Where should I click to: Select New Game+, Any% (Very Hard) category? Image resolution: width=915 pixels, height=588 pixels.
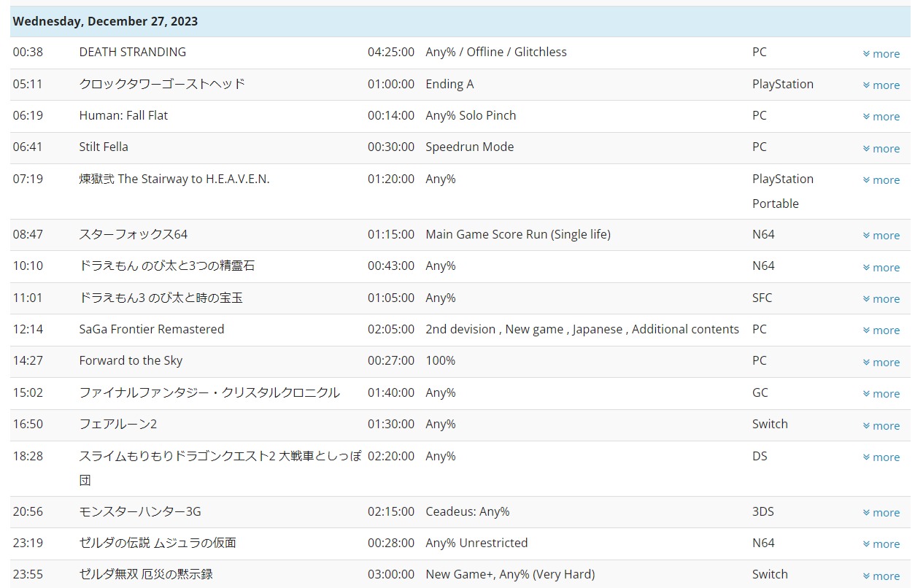(510, 574)
